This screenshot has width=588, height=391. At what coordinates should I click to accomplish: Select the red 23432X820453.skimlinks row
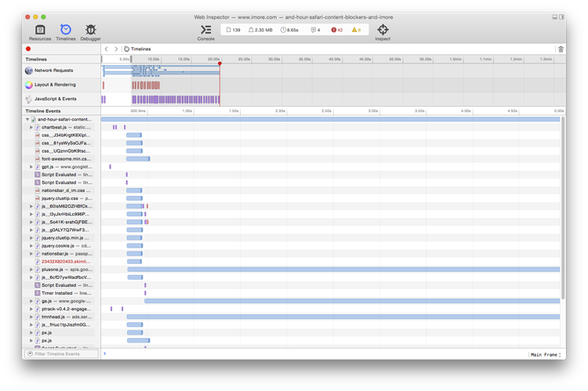click(x=61, y=262)
